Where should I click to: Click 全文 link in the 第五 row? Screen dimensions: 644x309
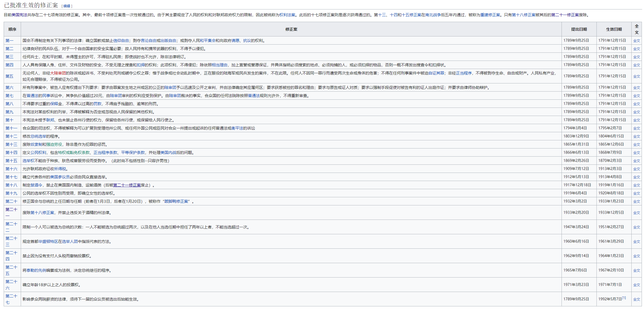636,76
